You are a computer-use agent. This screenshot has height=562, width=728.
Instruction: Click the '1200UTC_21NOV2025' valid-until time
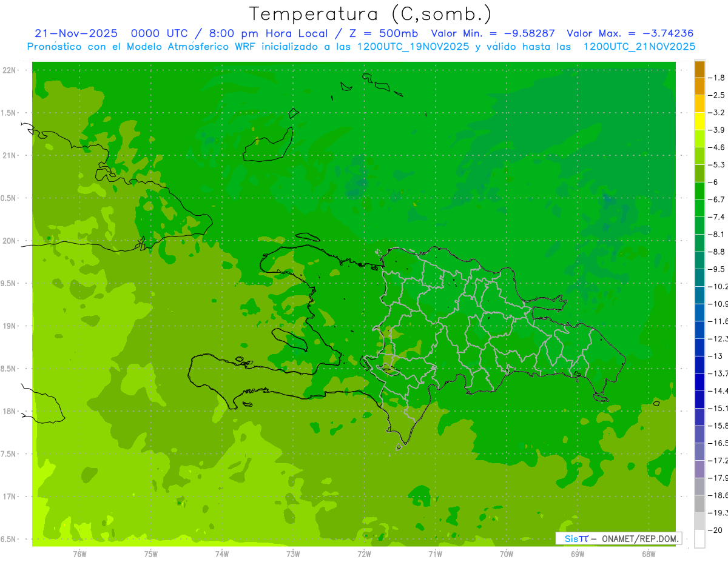coord(639,47)
